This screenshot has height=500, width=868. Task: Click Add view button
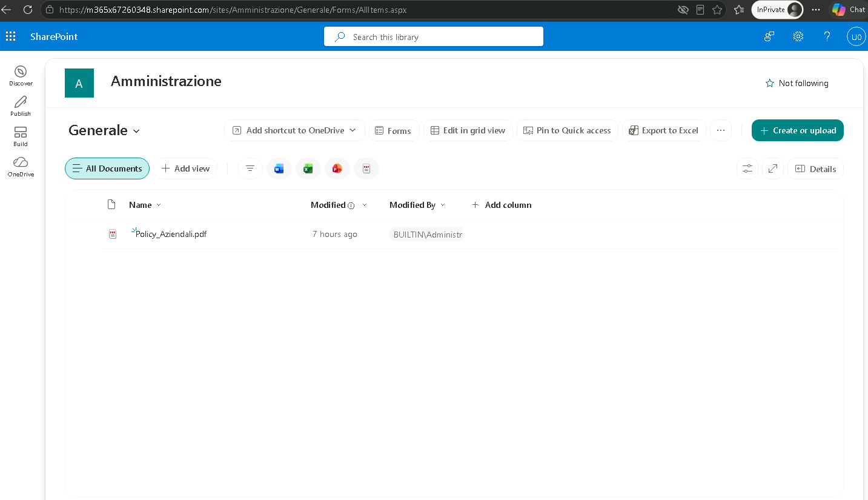pos(185,168)
